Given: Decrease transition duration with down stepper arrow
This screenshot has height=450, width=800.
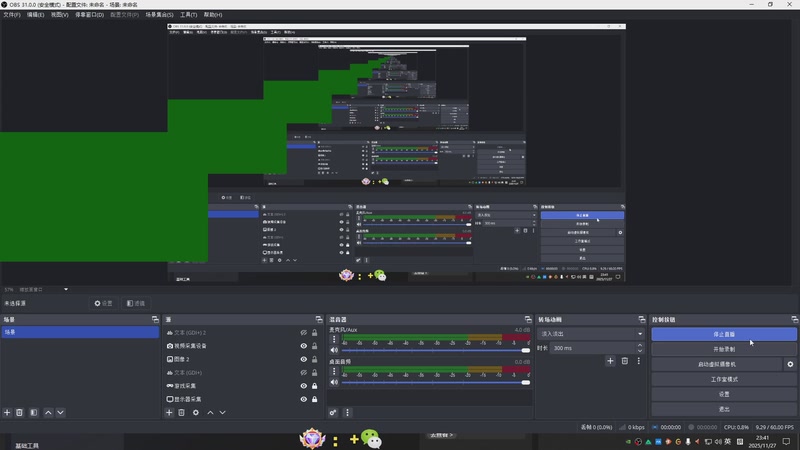Looking at the screenshot, I should [x=640, y=351].
